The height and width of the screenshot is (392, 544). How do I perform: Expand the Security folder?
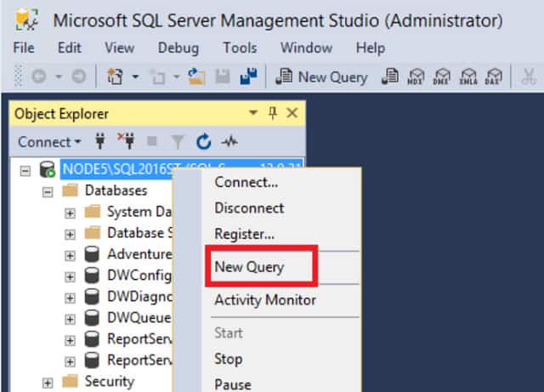(48, 383)
